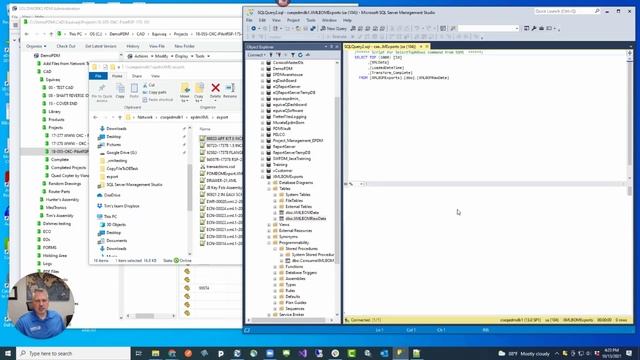
Task: Click History in PDM toolbar
Action: click(x=133, y=46)
